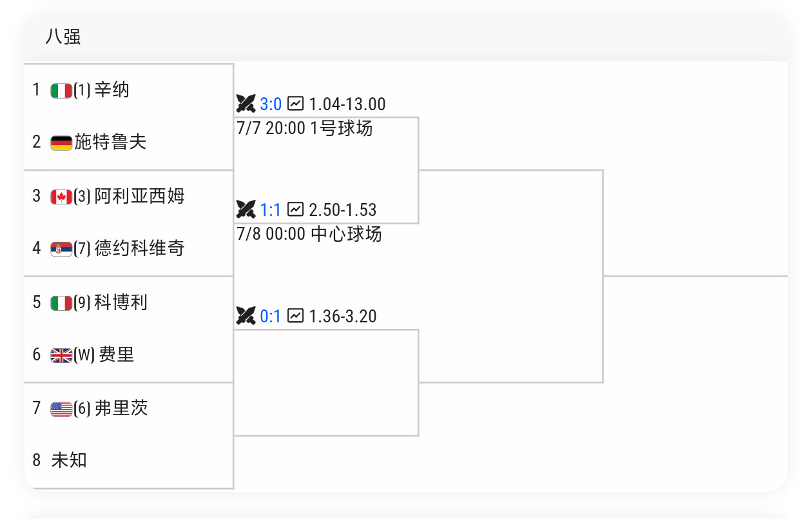Viewport: 812px width, 519px height.
Task: Open the 1:1 head-to-head score link
Action: (271, 210)
